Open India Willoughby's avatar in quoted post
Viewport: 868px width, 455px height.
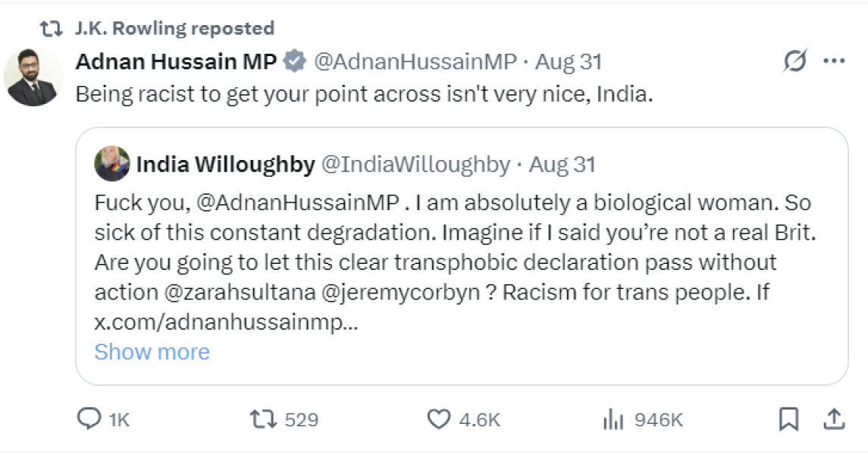point(111,163)
